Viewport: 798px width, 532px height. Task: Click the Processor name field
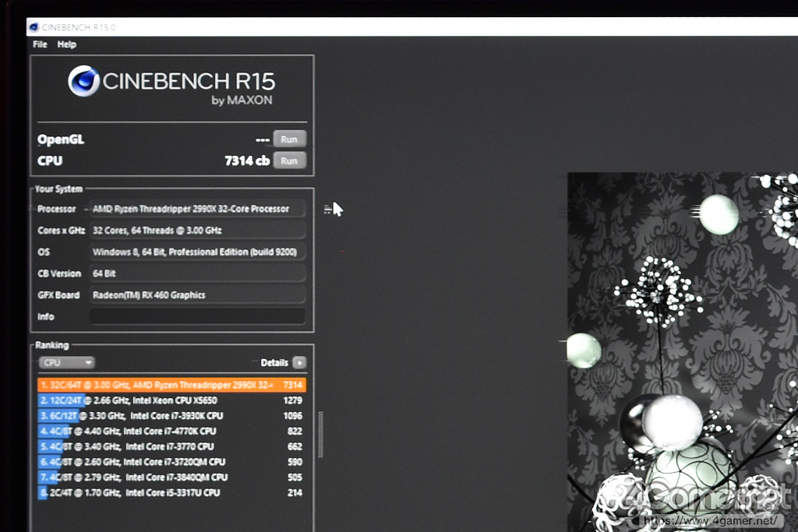coord(197,209)
